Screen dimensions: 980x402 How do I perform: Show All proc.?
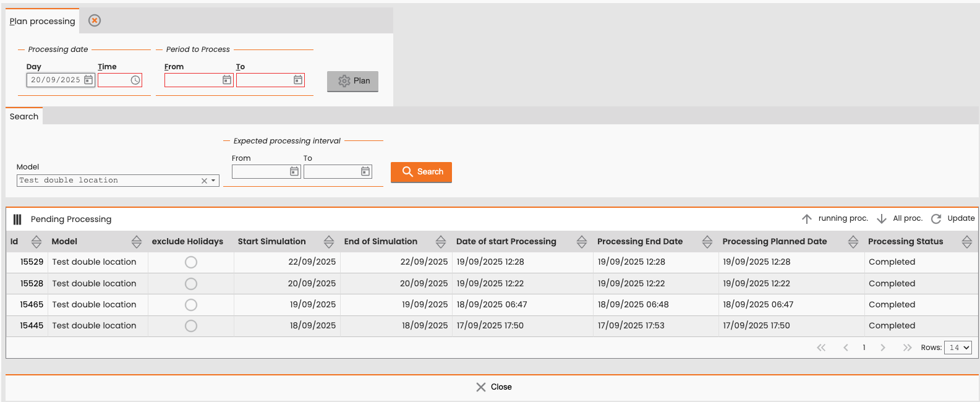pyautogui.click(x=900, y=218)
